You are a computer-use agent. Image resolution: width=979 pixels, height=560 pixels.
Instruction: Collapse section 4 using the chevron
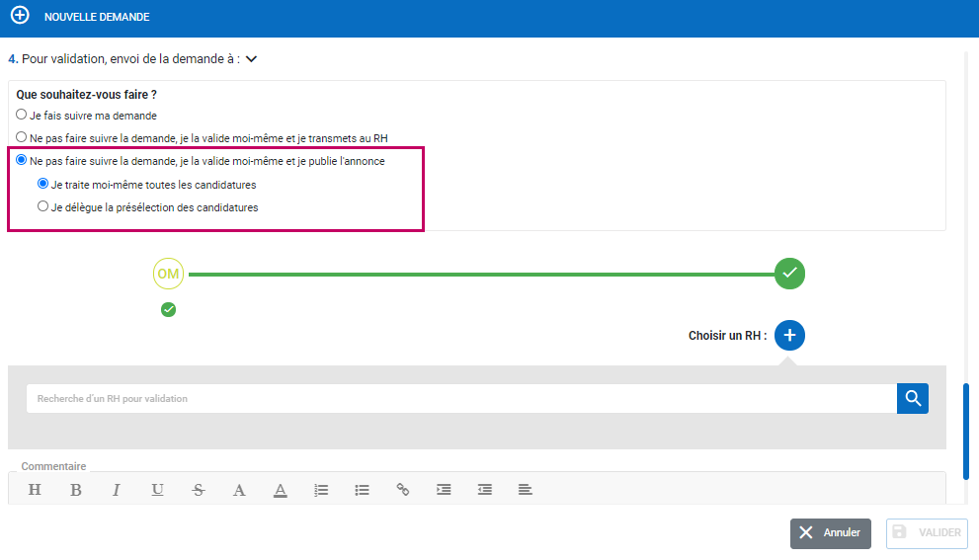coord(251,59)
